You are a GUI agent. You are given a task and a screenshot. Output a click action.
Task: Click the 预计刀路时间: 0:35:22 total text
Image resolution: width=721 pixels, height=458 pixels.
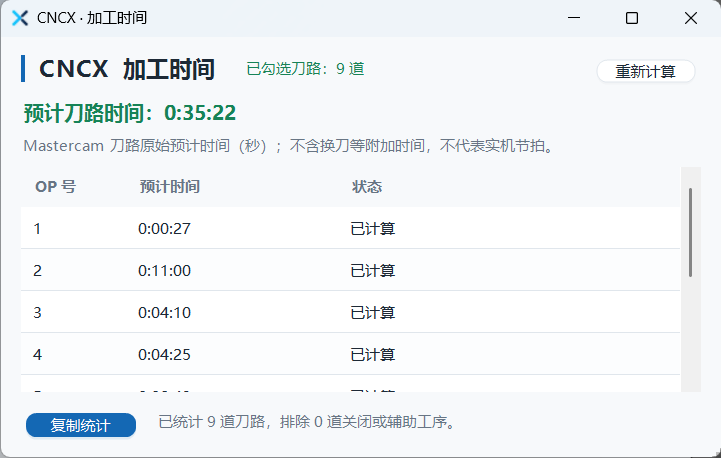click(x=130, y=113)
